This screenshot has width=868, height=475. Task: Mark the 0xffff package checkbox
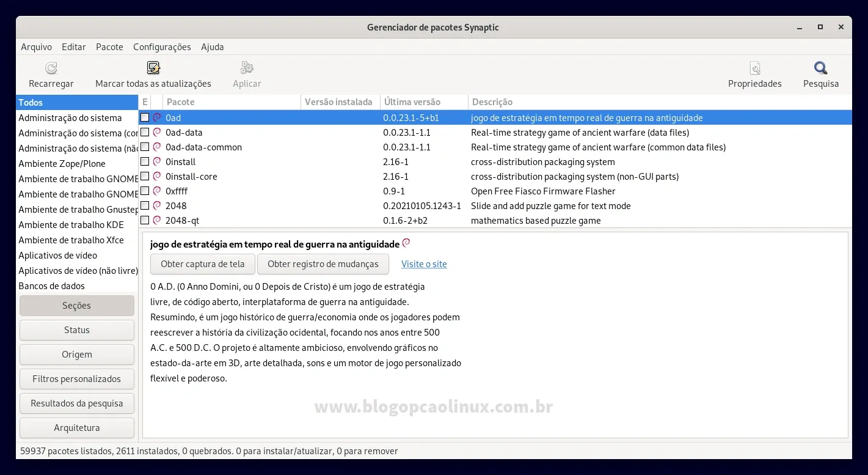pos(145,191)
